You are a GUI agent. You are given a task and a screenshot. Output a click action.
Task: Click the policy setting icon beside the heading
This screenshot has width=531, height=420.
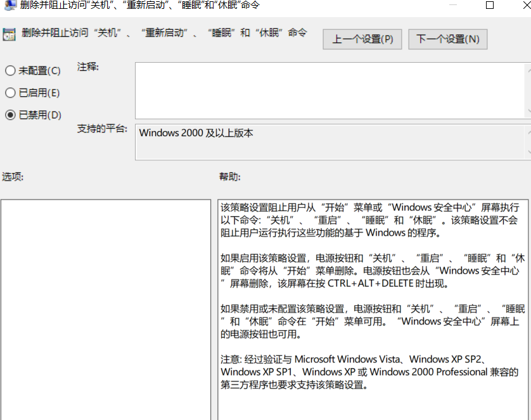9,34
